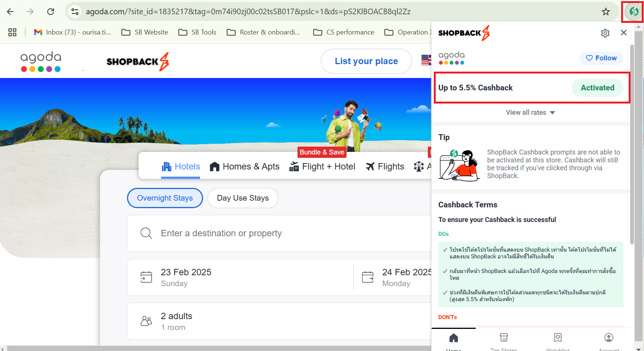The height and width of the screenshot is (351, 644).
Task: Click the page horizontal scrollbar
Action: (219, 348)
